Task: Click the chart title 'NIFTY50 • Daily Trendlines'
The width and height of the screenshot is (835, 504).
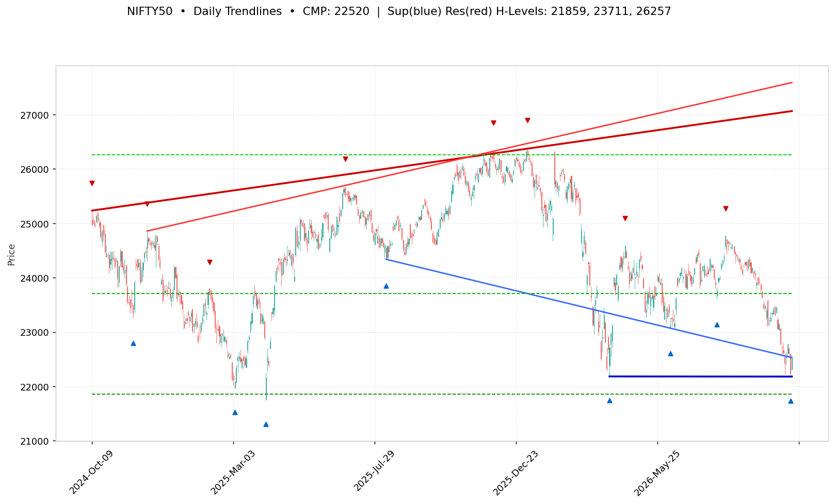Action: click(x=204, y=11)
